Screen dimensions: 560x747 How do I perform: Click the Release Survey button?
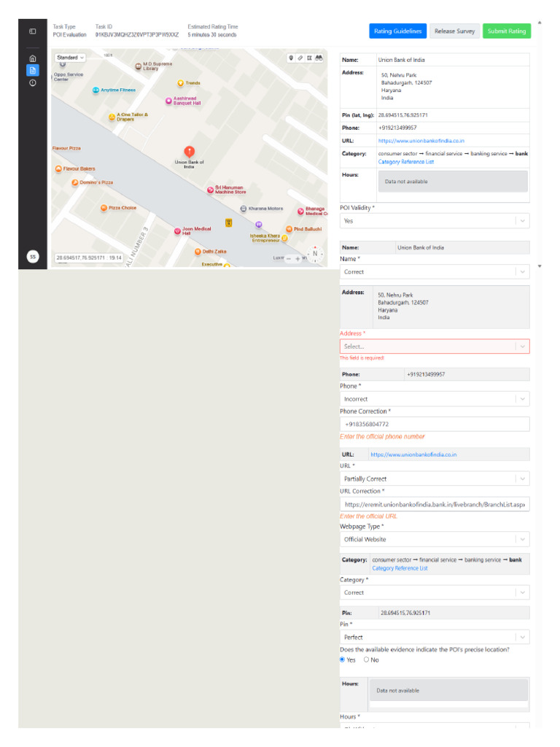455,31
